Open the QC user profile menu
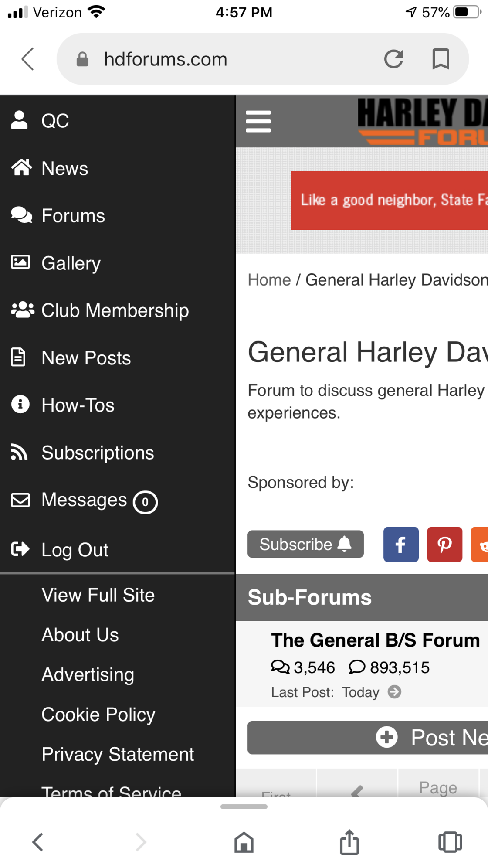The width and height of the screenshot is (488, 868). pos(55,121)
